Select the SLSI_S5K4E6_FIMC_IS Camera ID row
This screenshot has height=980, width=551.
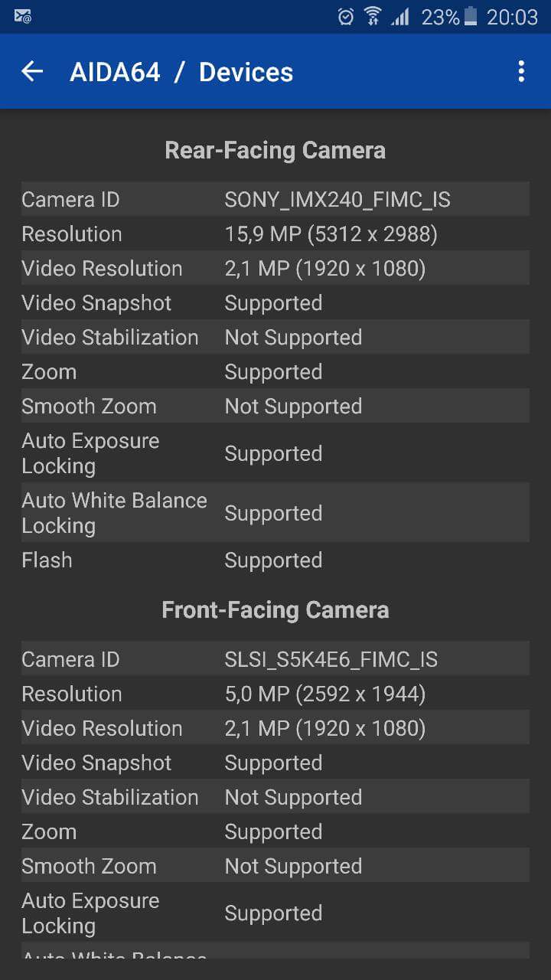tap(275, 660)
